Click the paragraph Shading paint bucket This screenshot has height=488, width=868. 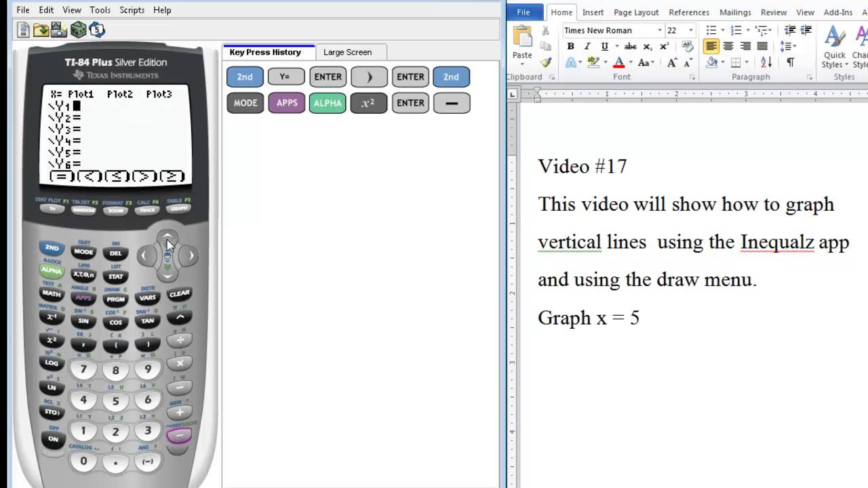coord(712,62)
